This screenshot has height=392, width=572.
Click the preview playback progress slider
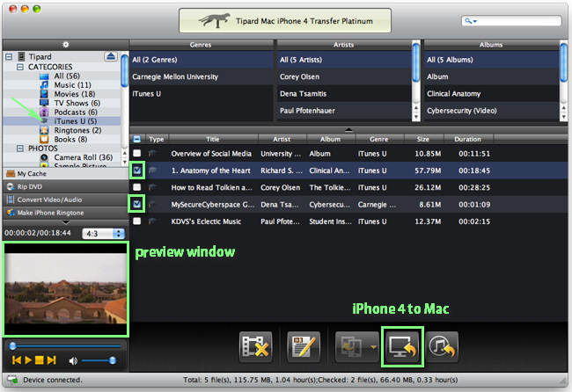pyautogui.click(x=66, y=345)
